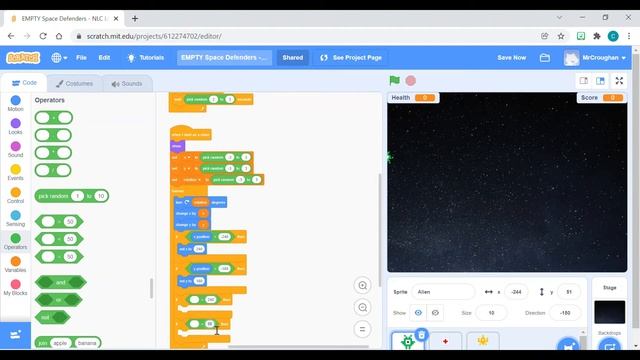
Task: Zoom in the code workspace
Action: click(x=362, y=286)
